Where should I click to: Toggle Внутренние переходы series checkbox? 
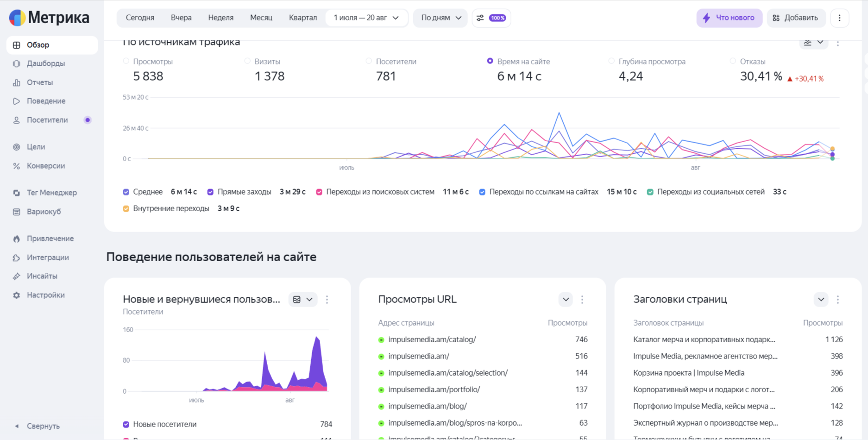tap(126, 208)
